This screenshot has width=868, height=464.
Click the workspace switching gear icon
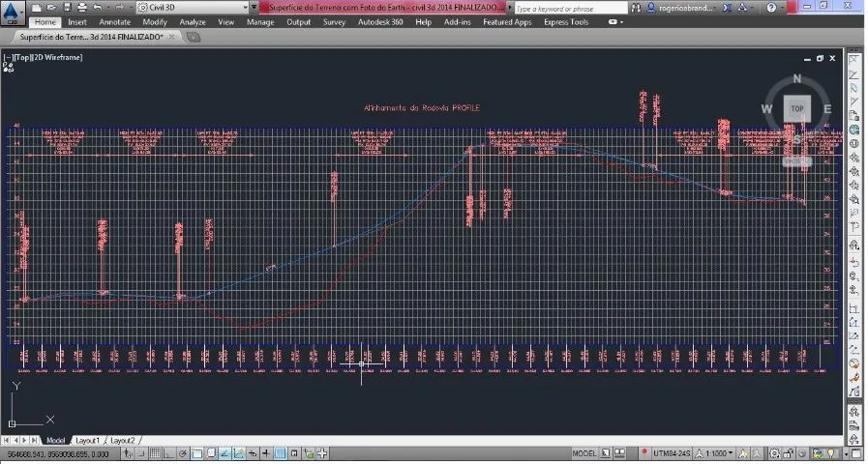775,454
